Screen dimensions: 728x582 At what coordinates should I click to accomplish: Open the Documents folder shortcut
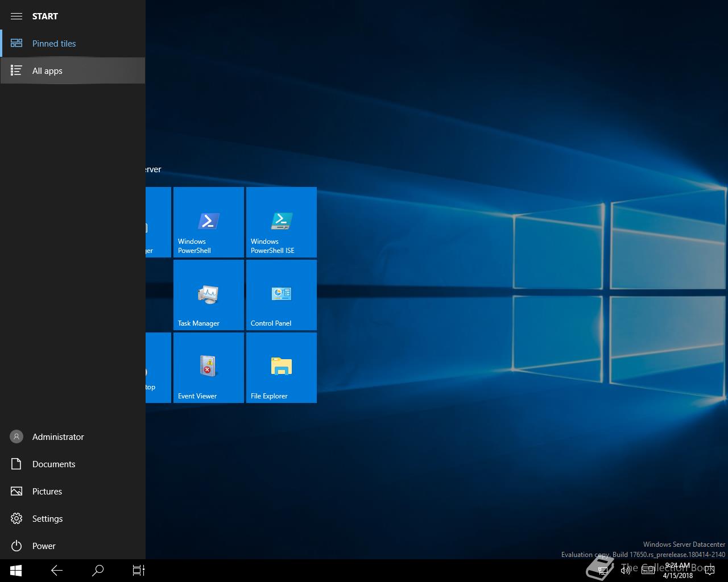pos(73,464)
